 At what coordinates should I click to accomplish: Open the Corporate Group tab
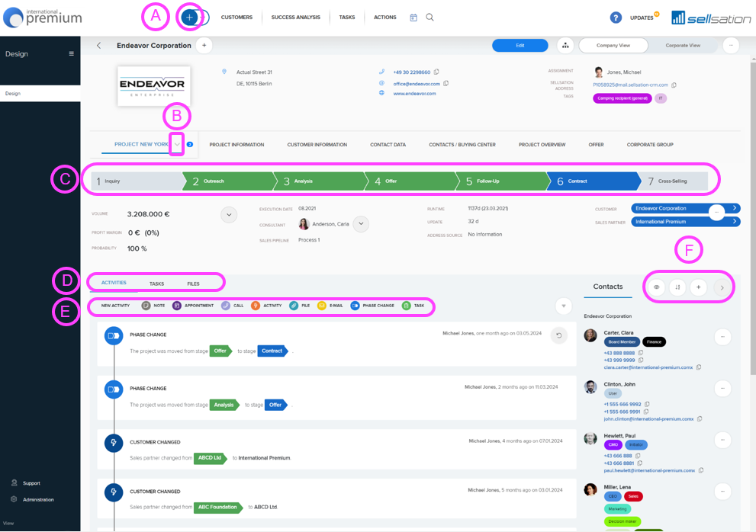[x=650, y=145]
